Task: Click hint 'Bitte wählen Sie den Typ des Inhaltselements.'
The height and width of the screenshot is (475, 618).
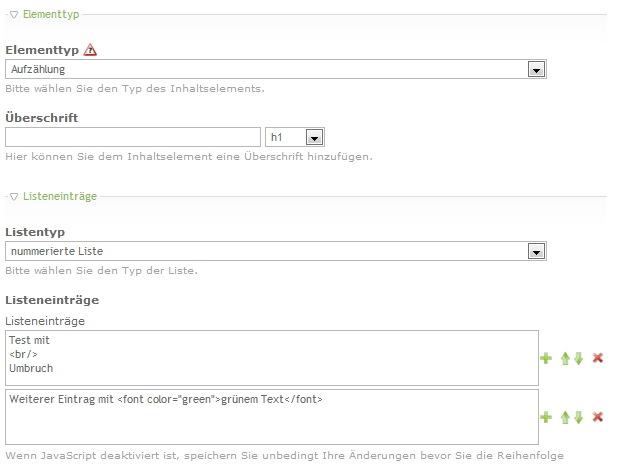Action: [x=135, y=89]
